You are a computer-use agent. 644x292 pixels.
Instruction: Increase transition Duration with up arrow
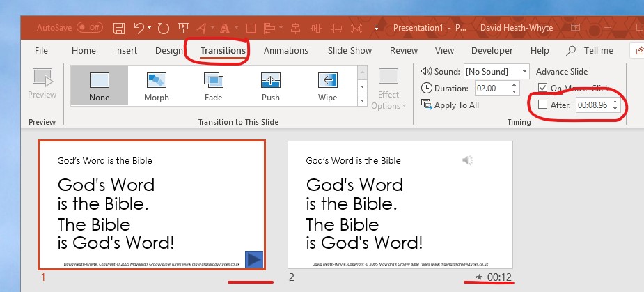[x=515, y=85]
